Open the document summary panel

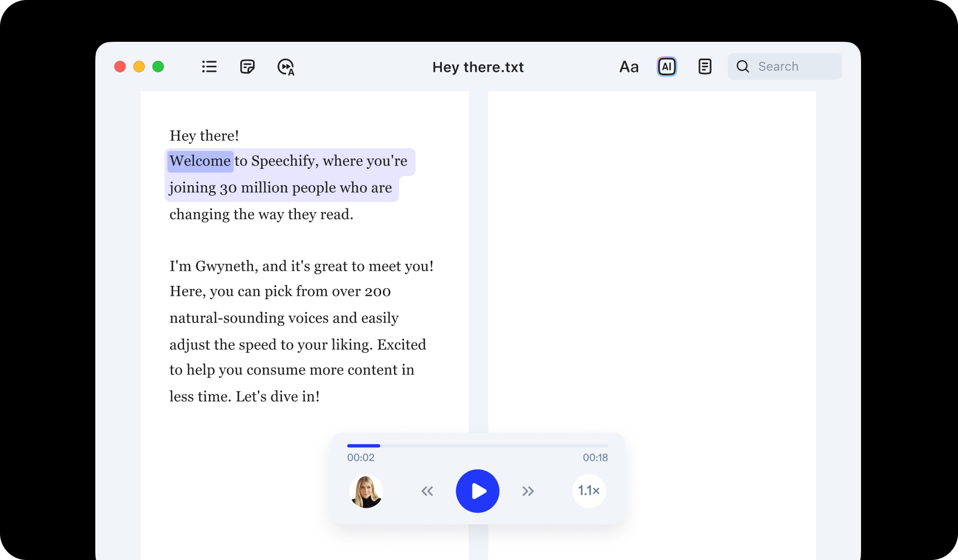click(704, 66)
